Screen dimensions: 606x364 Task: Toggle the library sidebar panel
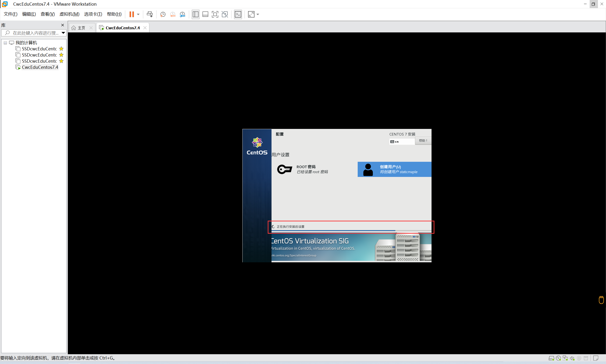click(x=195, y=14)
